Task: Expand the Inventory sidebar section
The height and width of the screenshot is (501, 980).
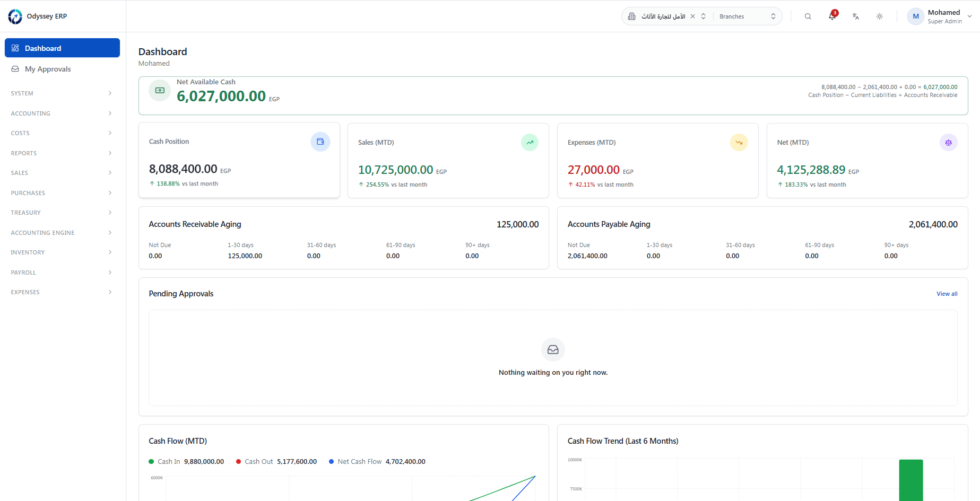Action: click(x=62, y=252)
